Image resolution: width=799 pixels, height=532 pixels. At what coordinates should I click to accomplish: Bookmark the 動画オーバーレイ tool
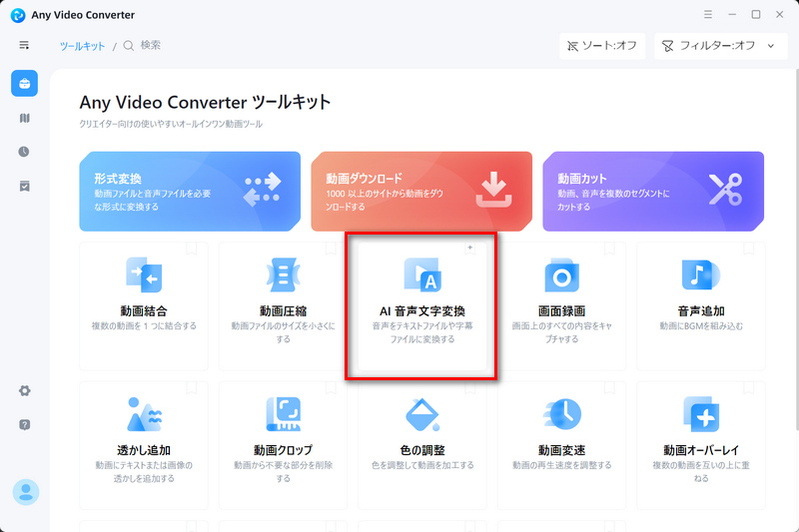tap(748, 388)
